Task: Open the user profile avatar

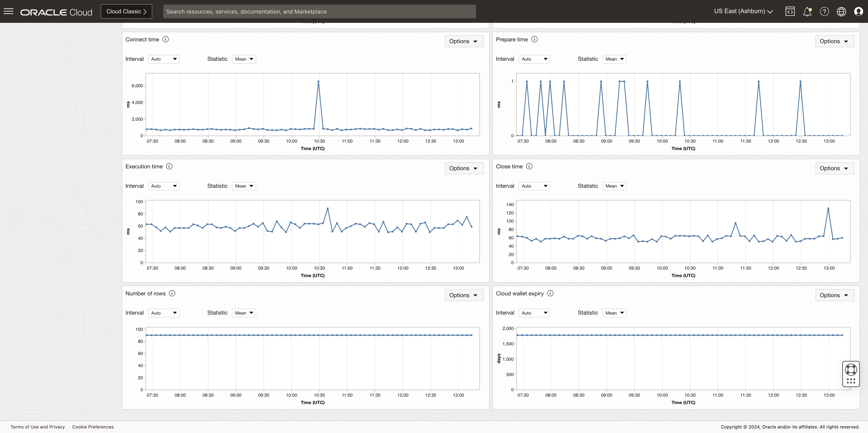Action: (858, 12)
